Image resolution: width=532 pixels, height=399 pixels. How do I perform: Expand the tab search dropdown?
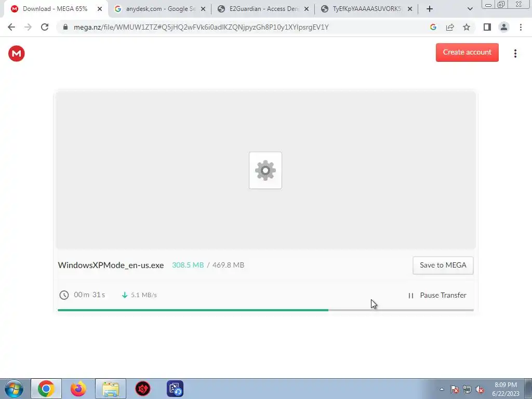point(470,9)
